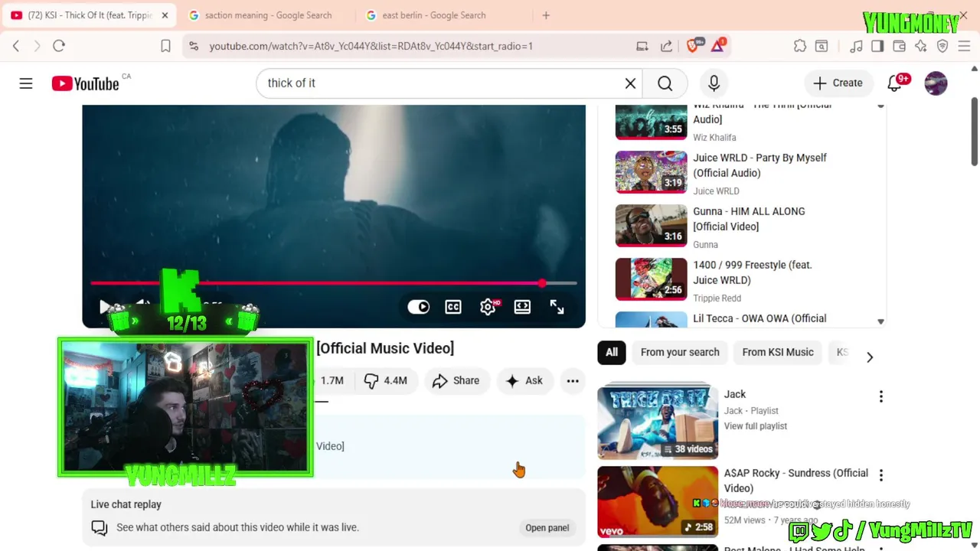Image resolution: width=980 pixels, height=551 pixels.
Task: Click the address bar URL
Action: pyautogui.click(x=371, y=46)
